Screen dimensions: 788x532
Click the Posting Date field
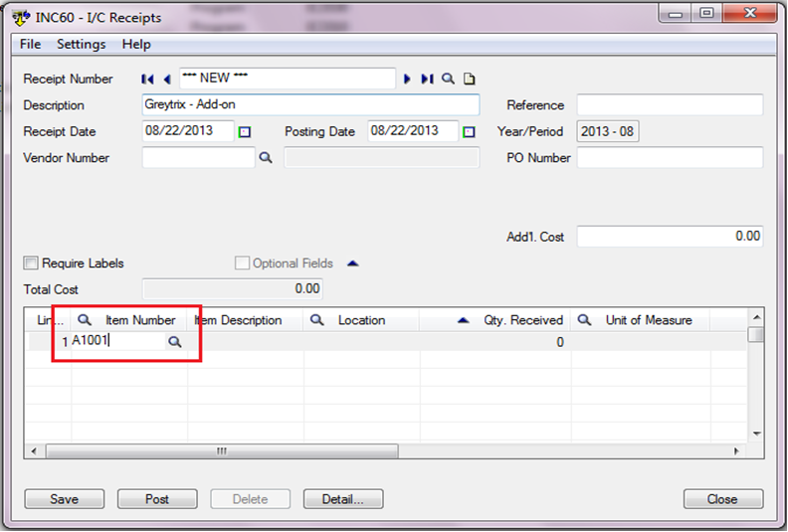tap(413, 131)
